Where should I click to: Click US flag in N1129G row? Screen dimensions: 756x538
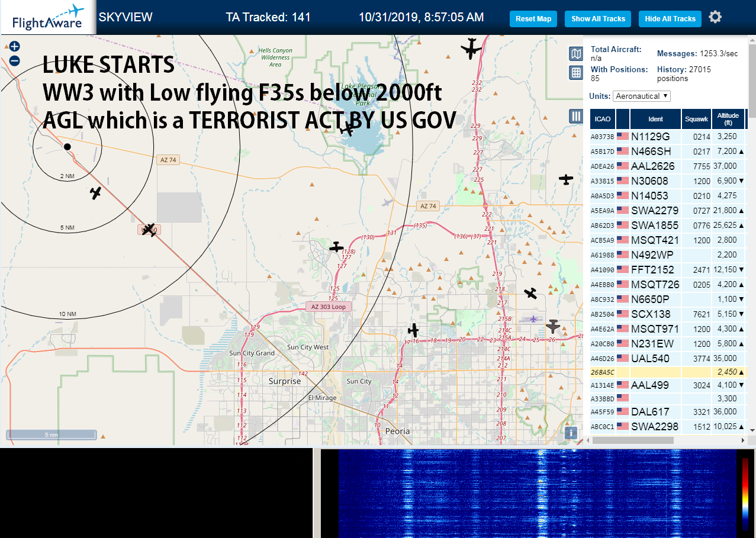[623, 136]
